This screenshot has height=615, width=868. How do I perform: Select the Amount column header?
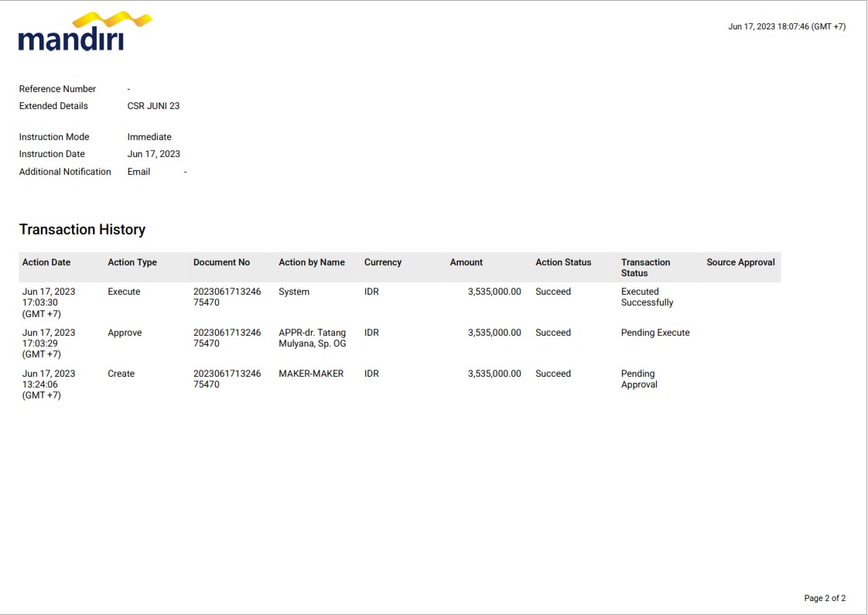coord(466,262)
